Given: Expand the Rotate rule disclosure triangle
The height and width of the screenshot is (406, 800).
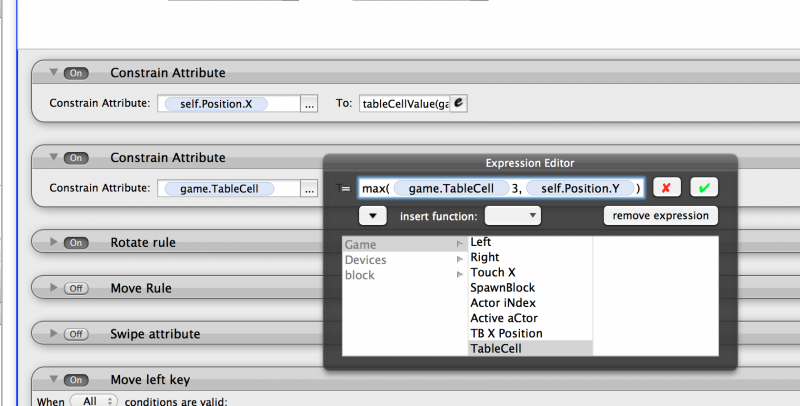Looking at the screenshot, I should click(52, 243).
